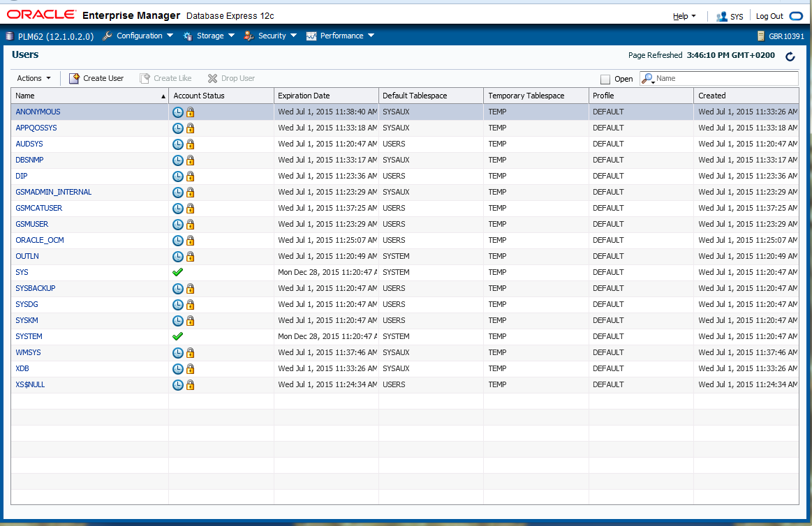
Task: Open the SYSDG user link
Action: tap(27, 304)
